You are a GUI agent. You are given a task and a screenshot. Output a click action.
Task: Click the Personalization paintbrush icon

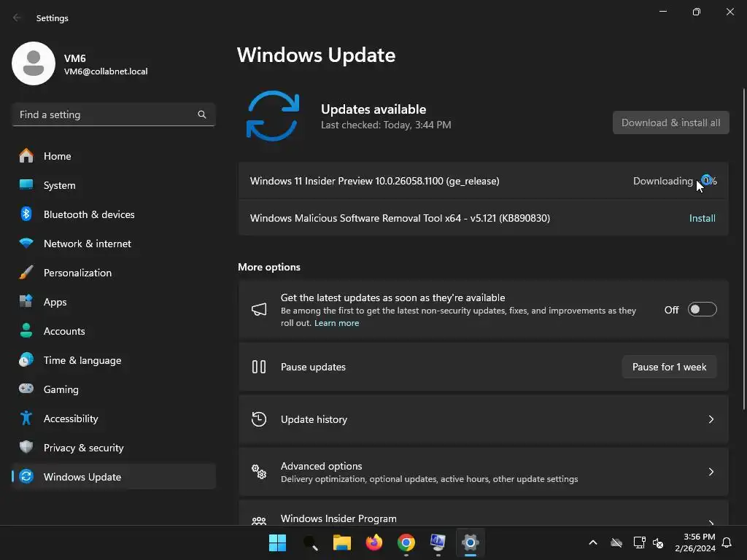pos(26,273)
